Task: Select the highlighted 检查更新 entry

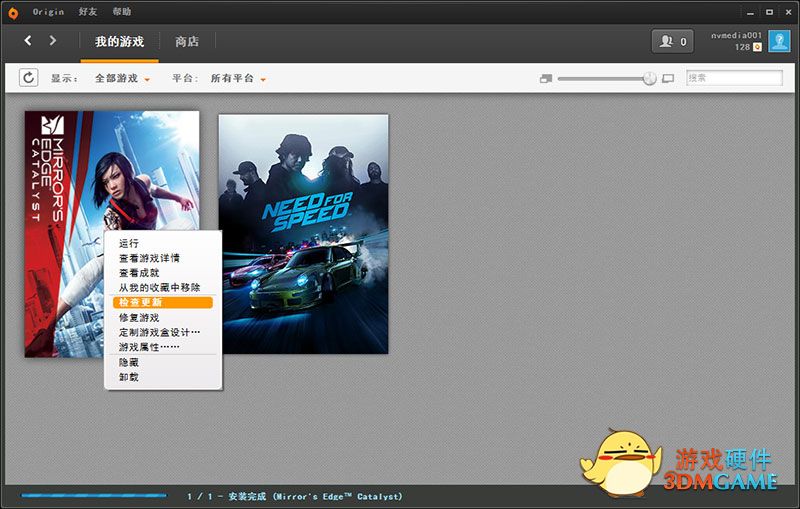Action: coord(163,302)
